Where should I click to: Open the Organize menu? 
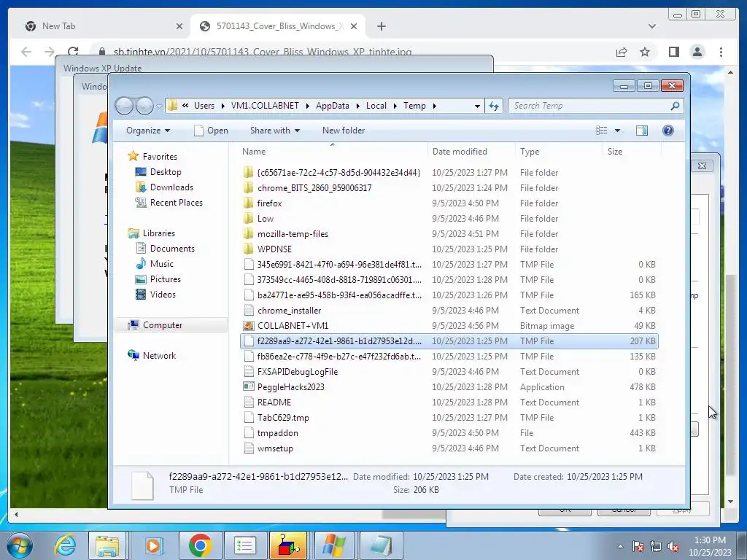pyautogui.click(x=148, y=131)
